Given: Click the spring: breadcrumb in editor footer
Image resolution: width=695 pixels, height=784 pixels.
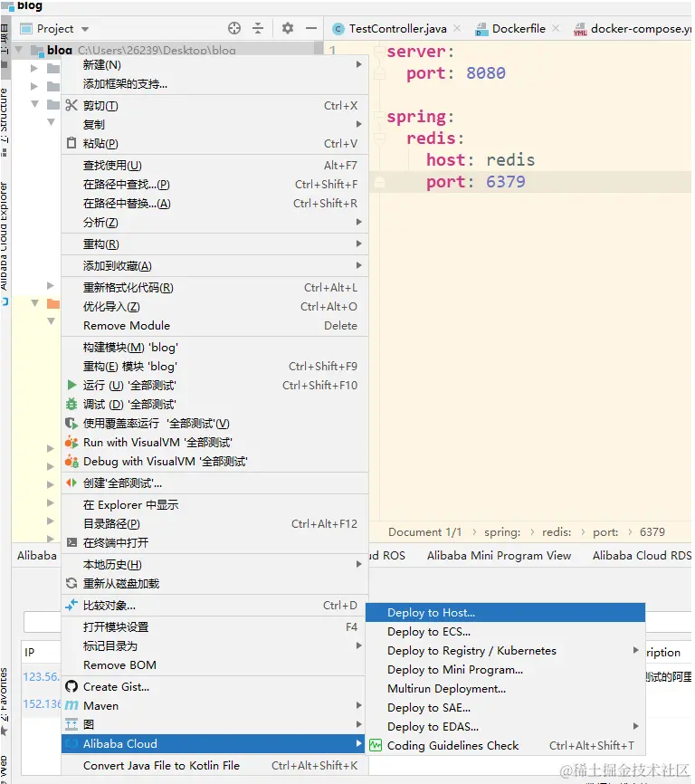Looking at the screenshot, I should coord(502,532).
